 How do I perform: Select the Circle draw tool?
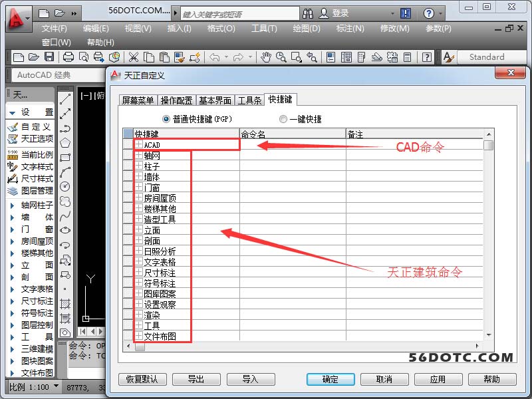(65, 187)
